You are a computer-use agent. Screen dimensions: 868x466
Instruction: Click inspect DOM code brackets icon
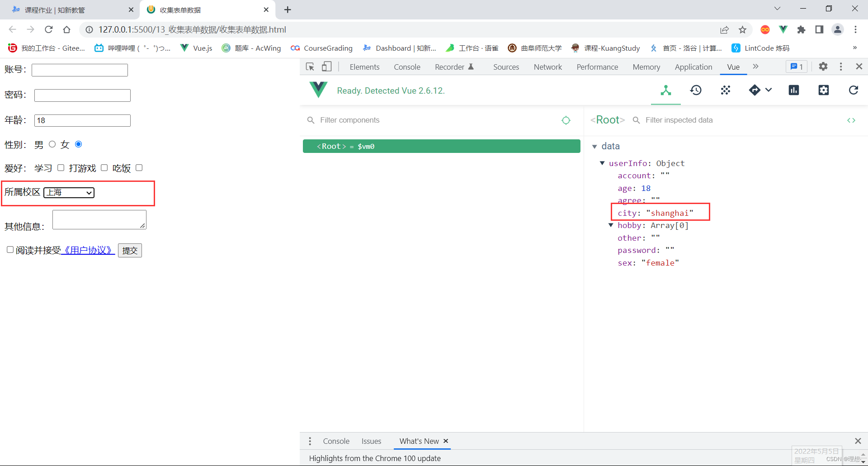[x=851, y=120]
